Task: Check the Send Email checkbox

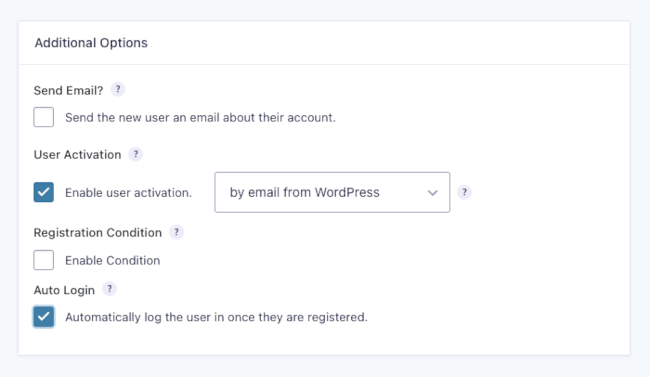Action: 44,117
